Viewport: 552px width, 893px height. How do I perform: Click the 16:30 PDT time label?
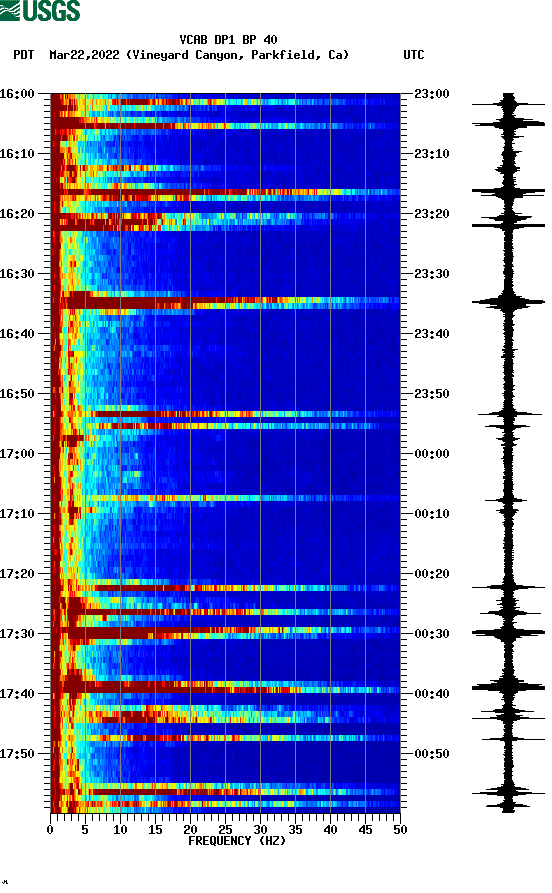click(x=17, y=273)
